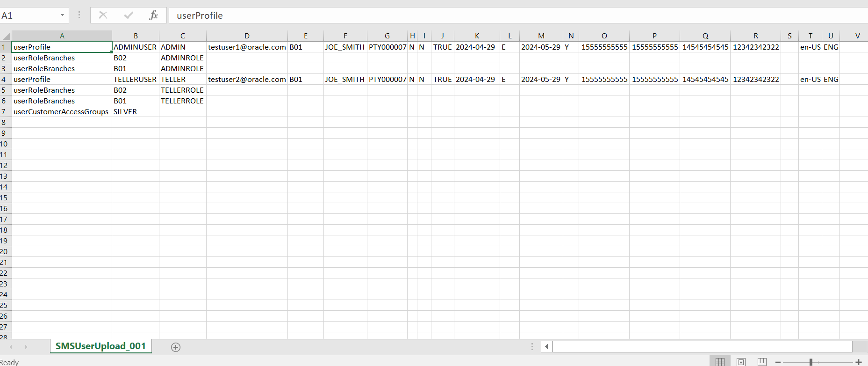Select cell containing ADMINUSER
The width and height of the screenshot is (868, 366).
[x=136, y=47]
